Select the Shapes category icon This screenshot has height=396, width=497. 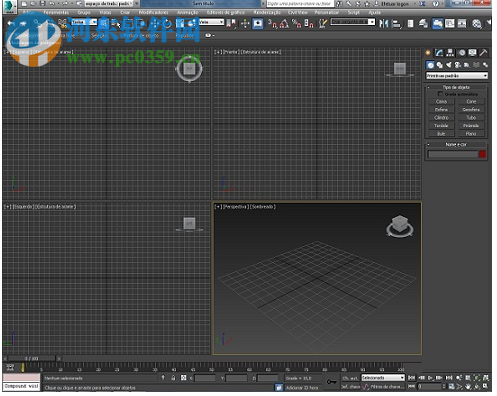click(x=440, y=65)
